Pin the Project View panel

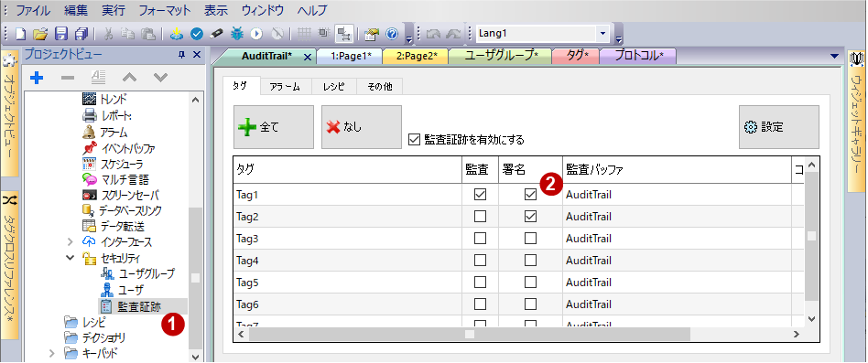(x=181, y=55)
